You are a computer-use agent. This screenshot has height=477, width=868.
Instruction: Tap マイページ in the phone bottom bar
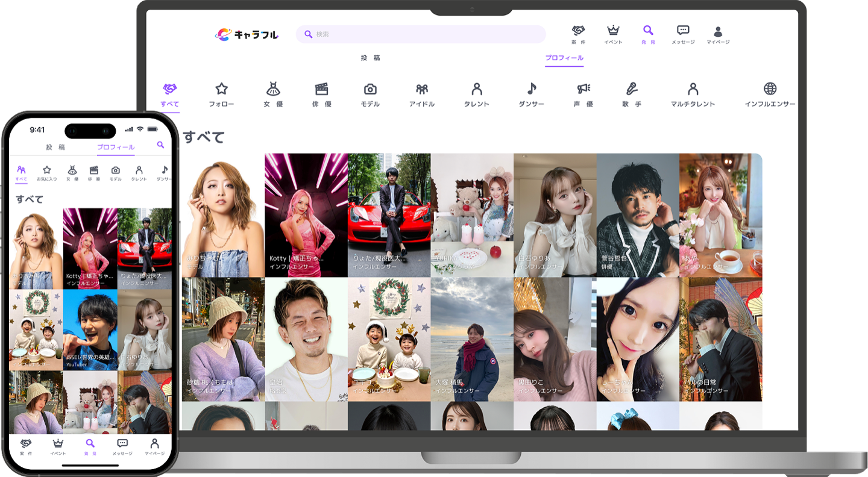(154, 446)
